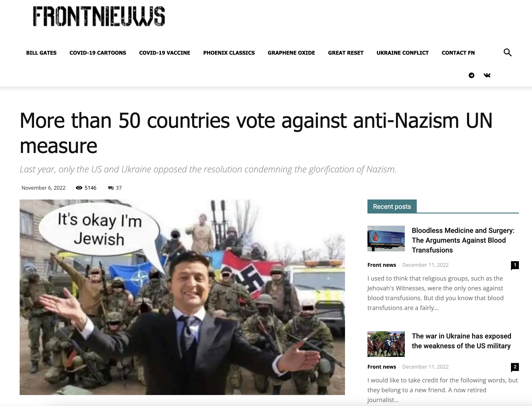Viewport: 532px width, 406px height.
Task: Visit the VK social icon
Action: (487, 75)
